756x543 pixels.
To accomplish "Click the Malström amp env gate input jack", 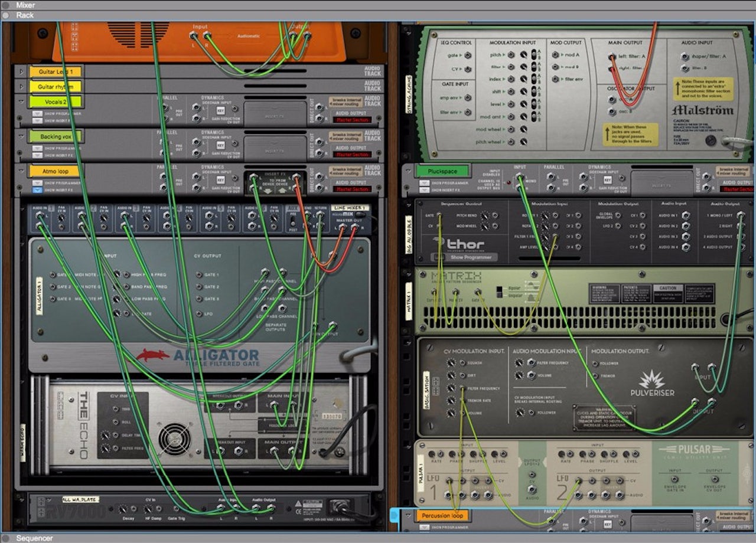I will pyautogui.click(x=468, y=98).
